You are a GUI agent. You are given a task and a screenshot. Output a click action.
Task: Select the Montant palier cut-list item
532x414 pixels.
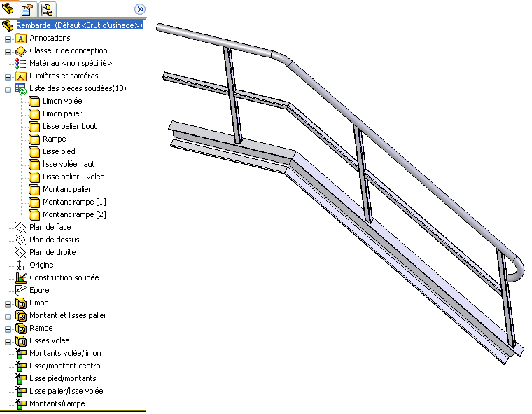tap(66, 189)
